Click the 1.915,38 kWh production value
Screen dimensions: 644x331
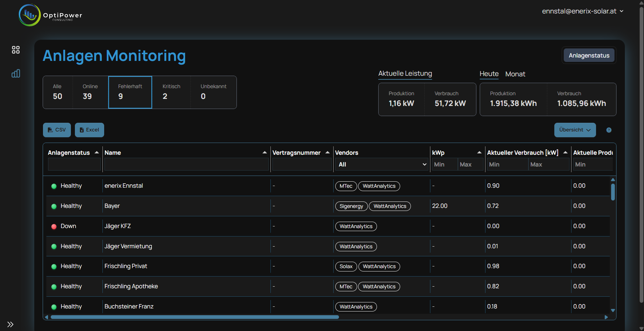[513, 103]
